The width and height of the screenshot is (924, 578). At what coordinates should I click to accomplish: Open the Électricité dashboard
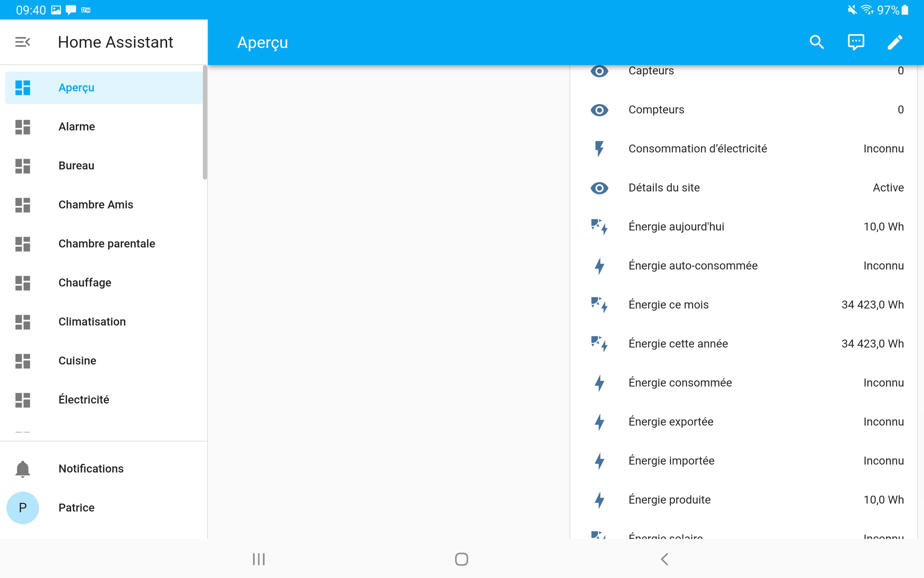point(104,400)
